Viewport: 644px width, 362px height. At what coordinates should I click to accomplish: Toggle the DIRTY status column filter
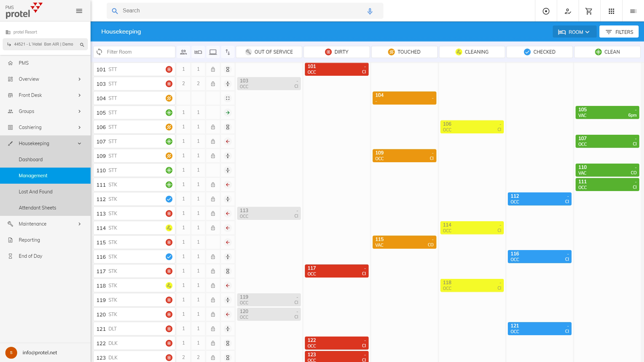[x=336, y=52]
